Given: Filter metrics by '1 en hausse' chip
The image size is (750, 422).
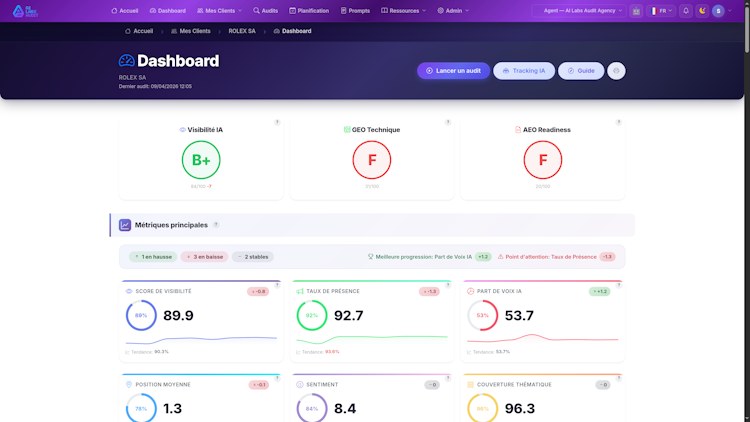Looking at the screenshot, I should 153,257.
